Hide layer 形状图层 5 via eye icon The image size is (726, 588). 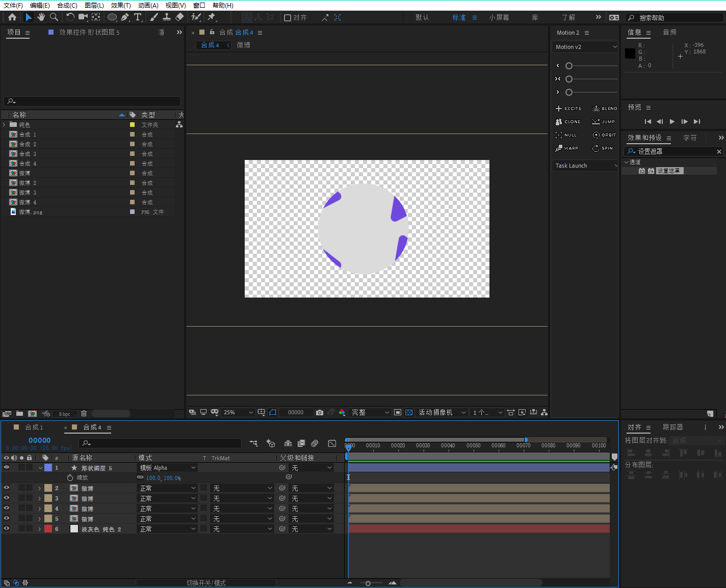[x=7, y=467]
